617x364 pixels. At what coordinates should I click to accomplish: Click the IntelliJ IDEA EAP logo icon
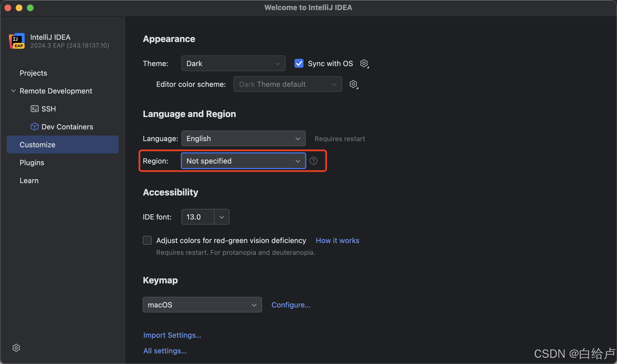17,41
